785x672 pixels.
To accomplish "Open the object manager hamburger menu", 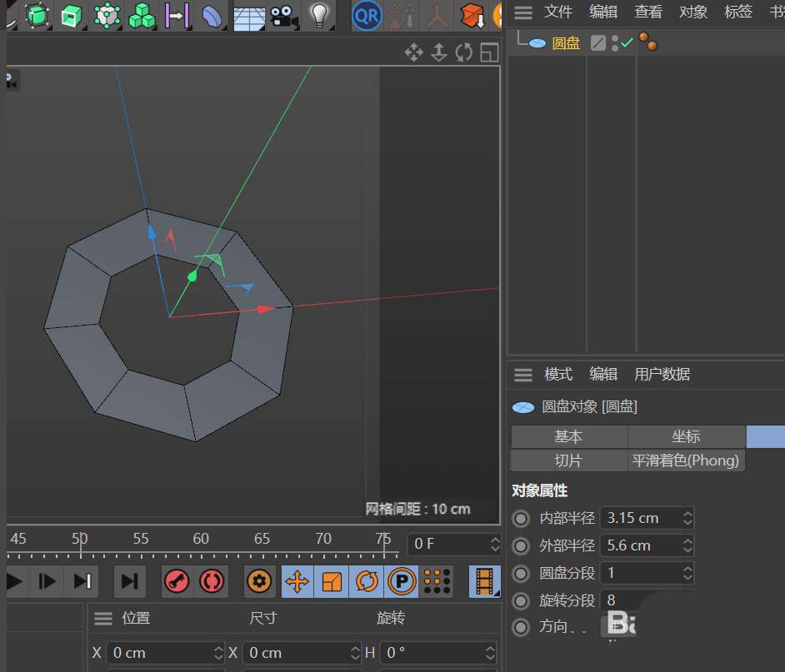I will coord(522,12).
